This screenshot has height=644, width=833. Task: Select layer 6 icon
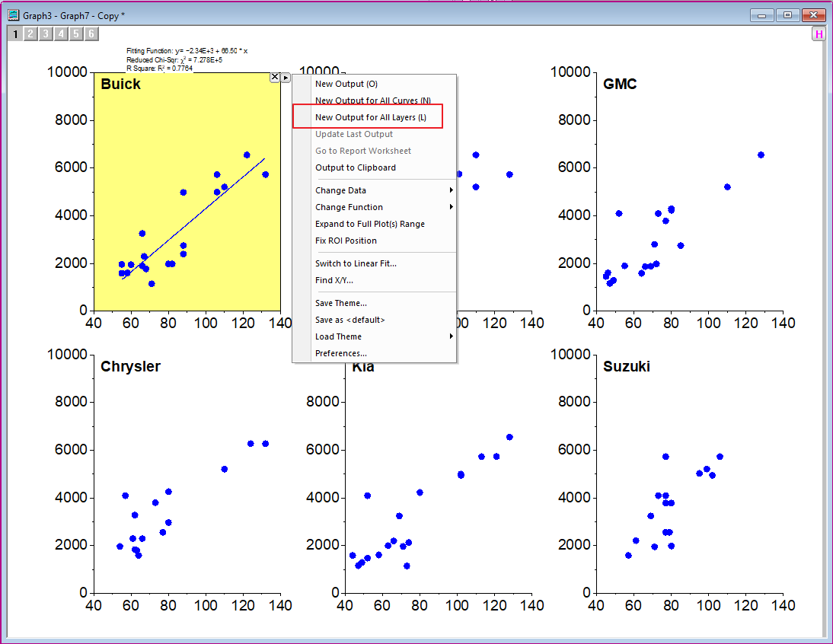pyautogui.click(x=91, y=34)
